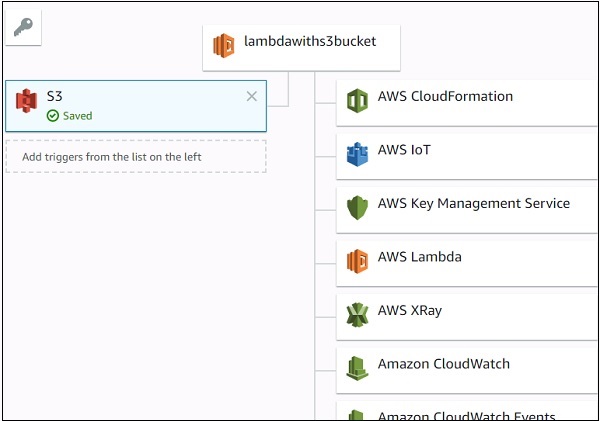Click the orange AWS Lambda icon
This screenshot has height=421, width=600.
[357, 260]
